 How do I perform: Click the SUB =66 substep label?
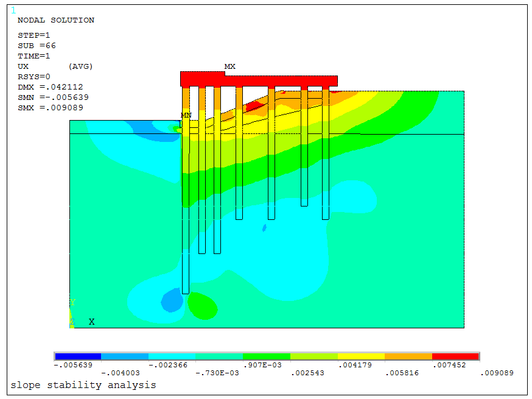[37, 46]
